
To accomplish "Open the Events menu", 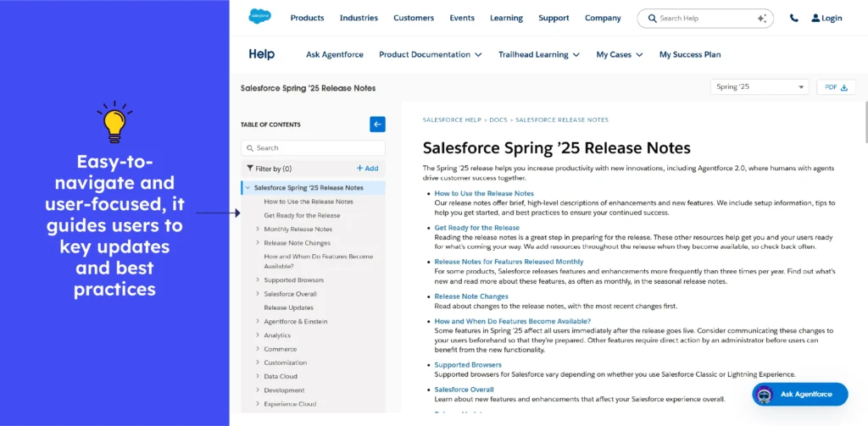I will (x=462, y=19).
